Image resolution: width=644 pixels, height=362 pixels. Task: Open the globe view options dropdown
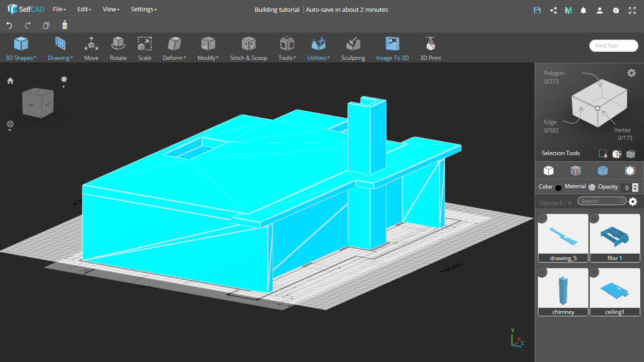pyautogui.click(x=10, y=125)
